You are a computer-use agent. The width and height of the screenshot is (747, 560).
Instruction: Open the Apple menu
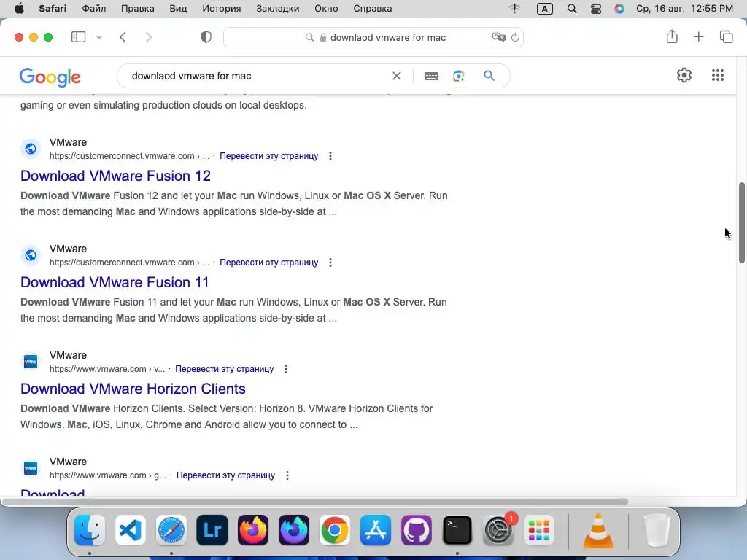click(x=19, y=9)
